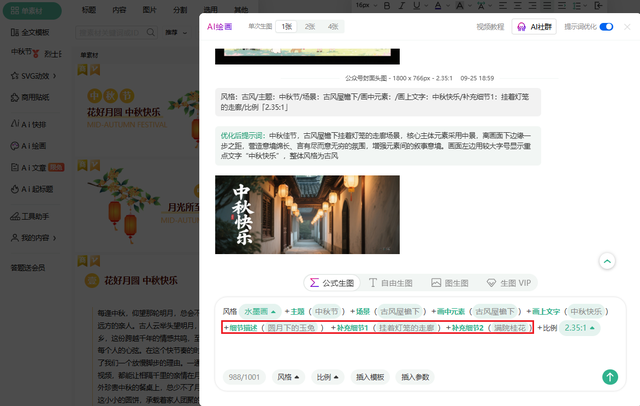Image resolution: width=640 pixels, height=406 pixels.
Task: Open the 水墨画 style dropdown
Action: pos(260,312)
